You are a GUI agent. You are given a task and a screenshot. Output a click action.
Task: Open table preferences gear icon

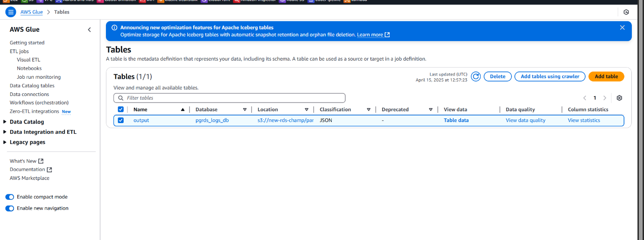pos(619,98)
